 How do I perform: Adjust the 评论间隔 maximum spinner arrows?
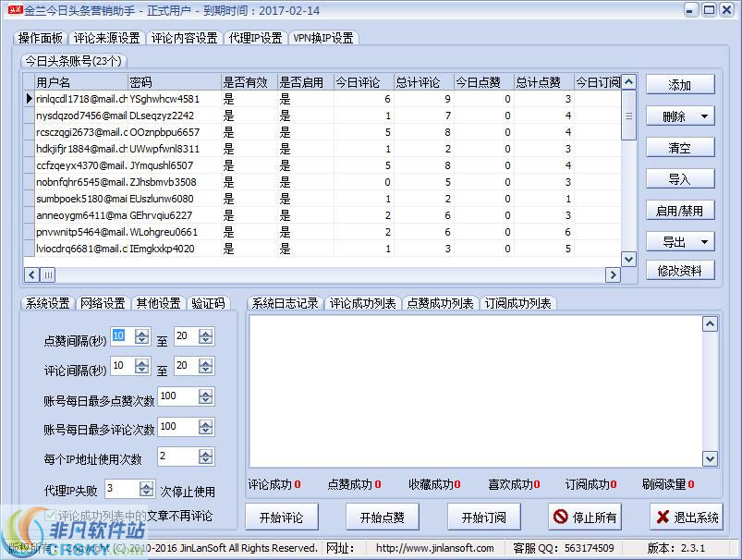(x=205, y=366)
